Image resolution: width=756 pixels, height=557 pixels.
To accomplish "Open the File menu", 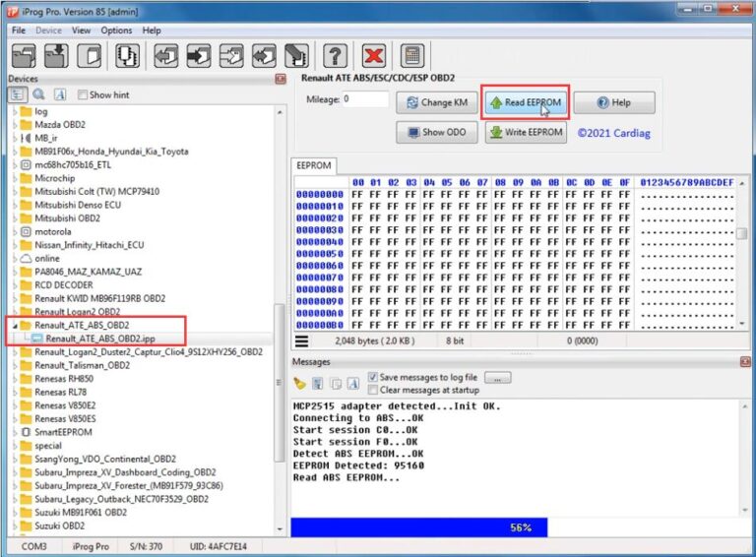I will click(19, 31).
